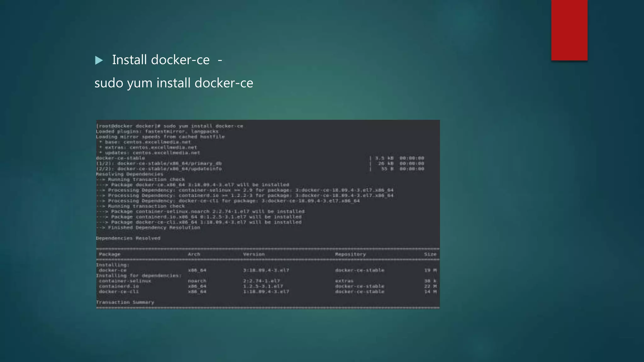
Task: Select the "Install docker-ce -" heading text
Action: point(167,60)
